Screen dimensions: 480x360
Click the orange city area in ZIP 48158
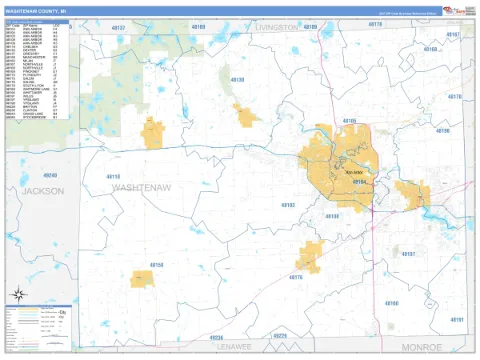tap(142, 279)
